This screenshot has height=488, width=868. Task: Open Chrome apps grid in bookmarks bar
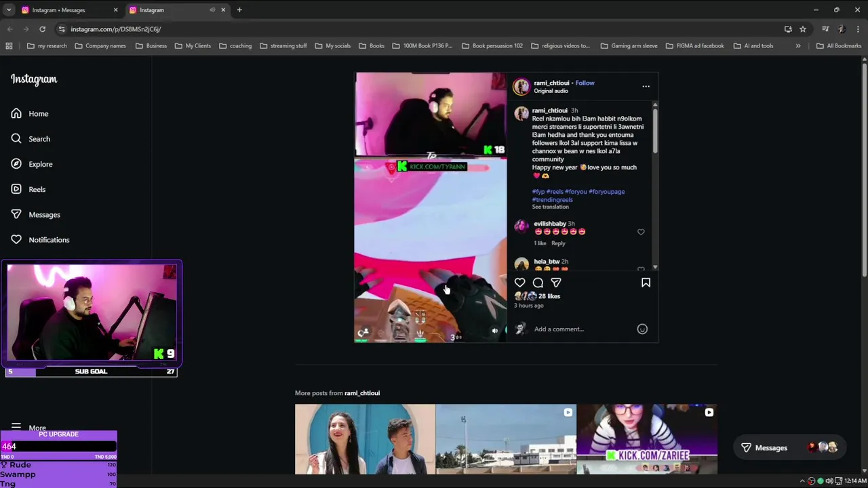click(9, 46)
